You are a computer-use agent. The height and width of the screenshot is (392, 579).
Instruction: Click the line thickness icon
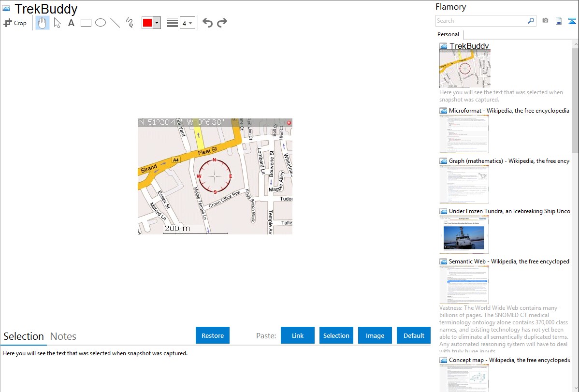point(173,23)
